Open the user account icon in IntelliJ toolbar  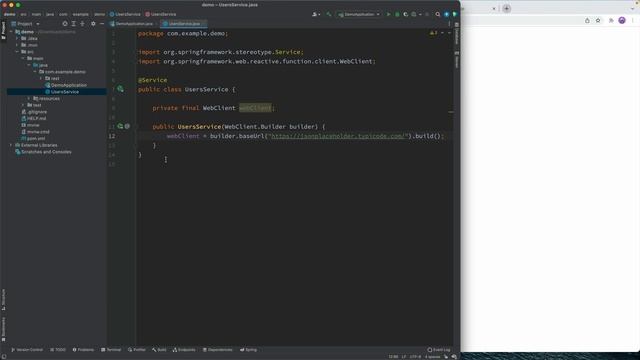(315, 14)
